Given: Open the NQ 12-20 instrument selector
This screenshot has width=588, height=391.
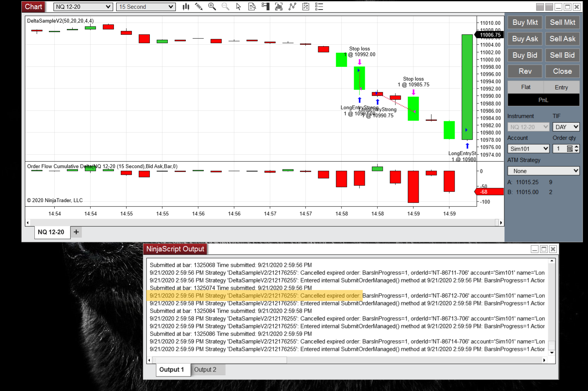Looking at the screenshot, I should (x=83, y=7).
